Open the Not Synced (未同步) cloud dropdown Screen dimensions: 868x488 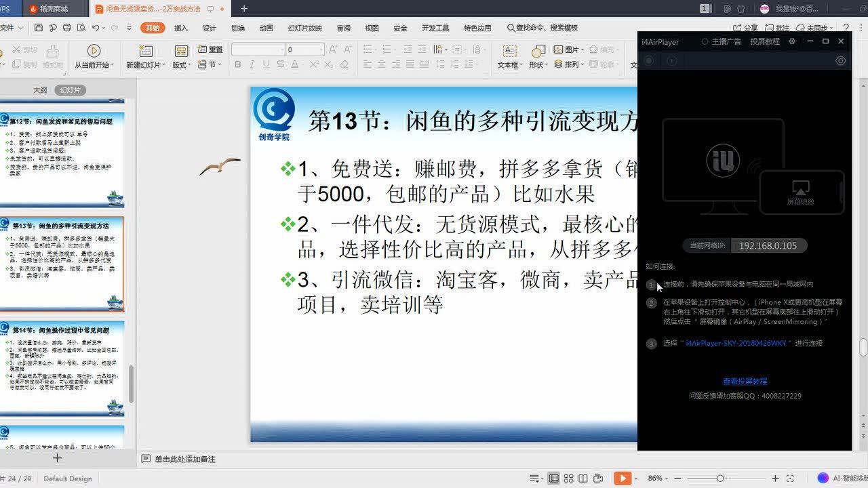tap(814, 28)
